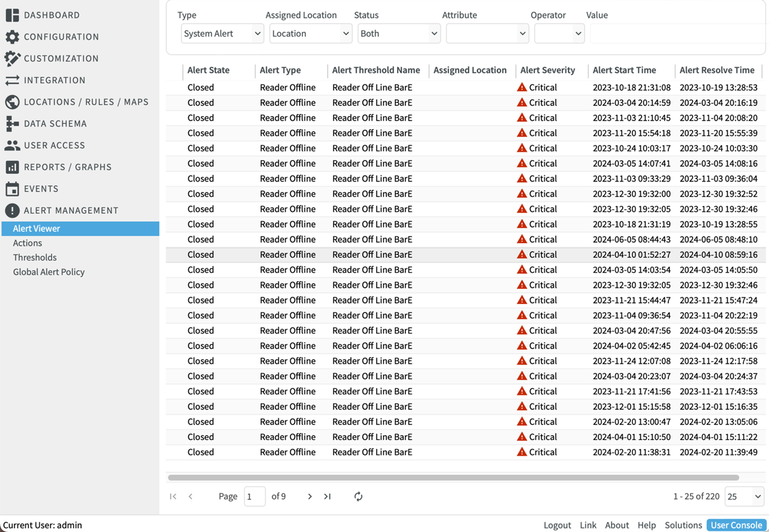This screenshot has width=769, height=532.
Task: Click the Data Schema tree icon
Action: (12, 124)
